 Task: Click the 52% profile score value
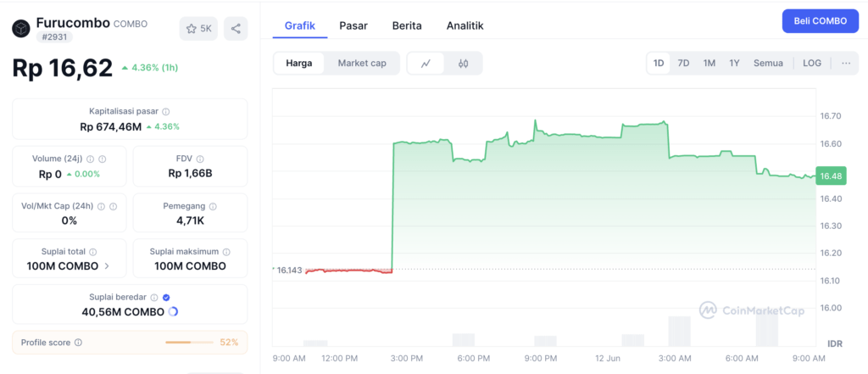pos(229,343)
